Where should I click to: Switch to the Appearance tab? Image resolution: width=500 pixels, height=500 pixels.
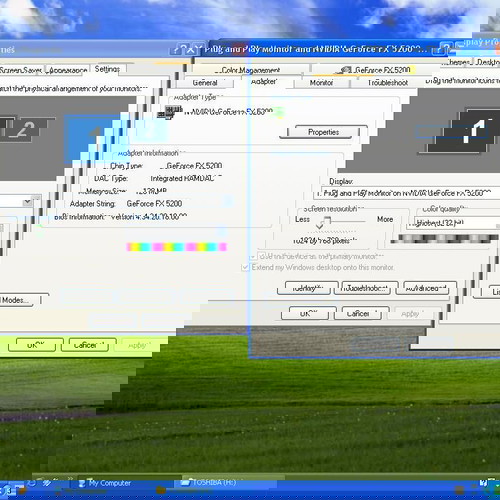[x=68, y=70]
